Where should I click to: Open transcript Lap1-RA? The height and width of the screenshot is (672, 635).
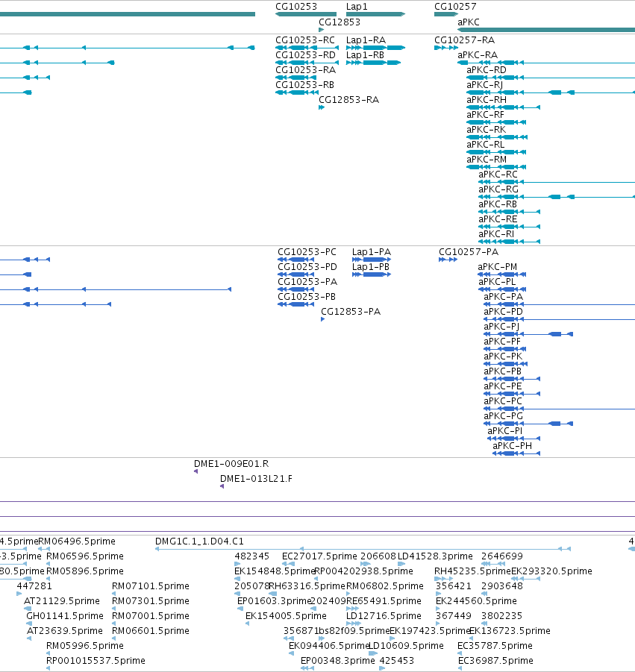(366, 40)
